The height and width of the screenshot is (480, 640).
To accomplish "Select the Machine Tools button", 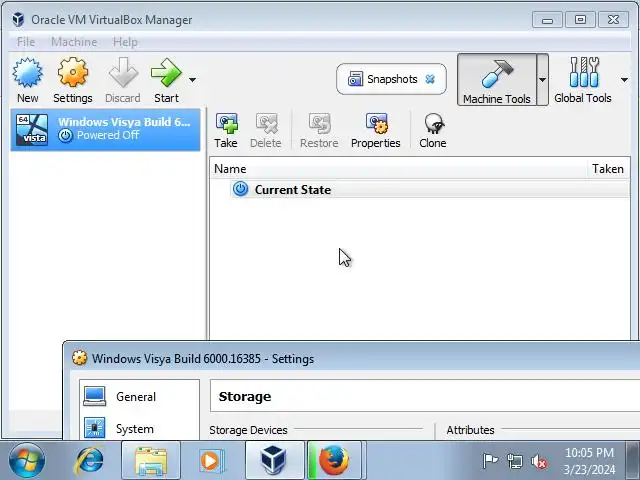I will 497,80.
